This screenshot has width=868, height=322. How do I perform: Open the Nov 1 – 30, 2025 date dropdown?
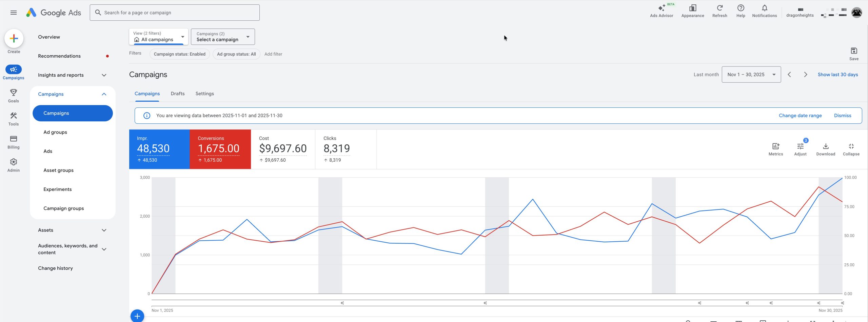tap(751, 75)
